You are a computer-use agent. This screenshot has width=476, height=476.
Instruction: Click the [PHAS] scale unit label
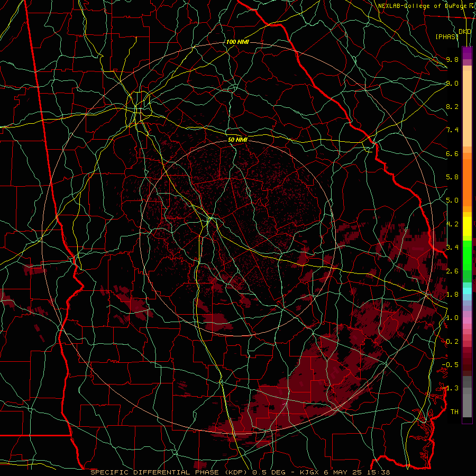[x=447, y=36]
